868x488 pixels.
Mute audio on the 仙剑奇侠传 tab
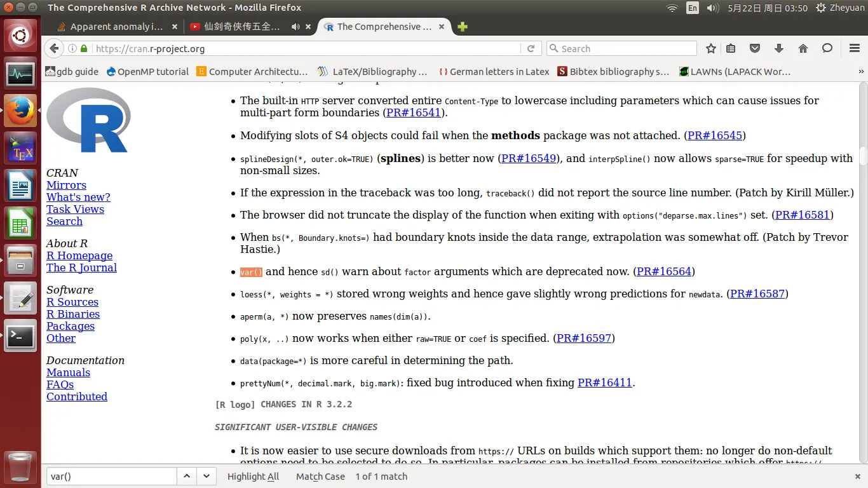tap(295, 27)
